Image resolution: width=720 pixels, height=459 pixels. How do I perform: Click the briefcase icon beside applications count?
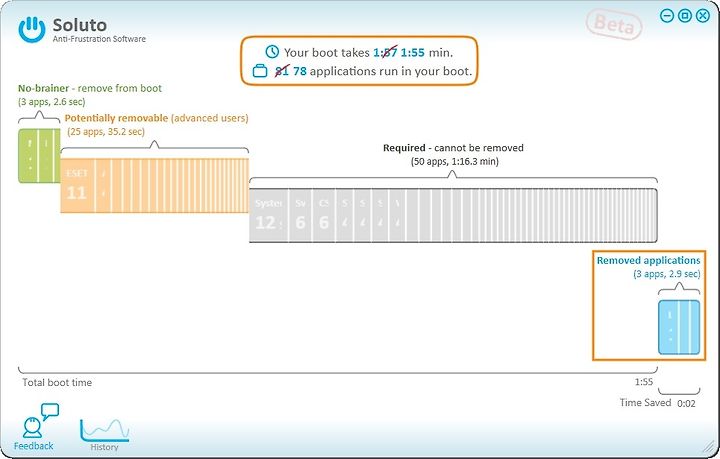pyautogui.click(x=260, y=71)
